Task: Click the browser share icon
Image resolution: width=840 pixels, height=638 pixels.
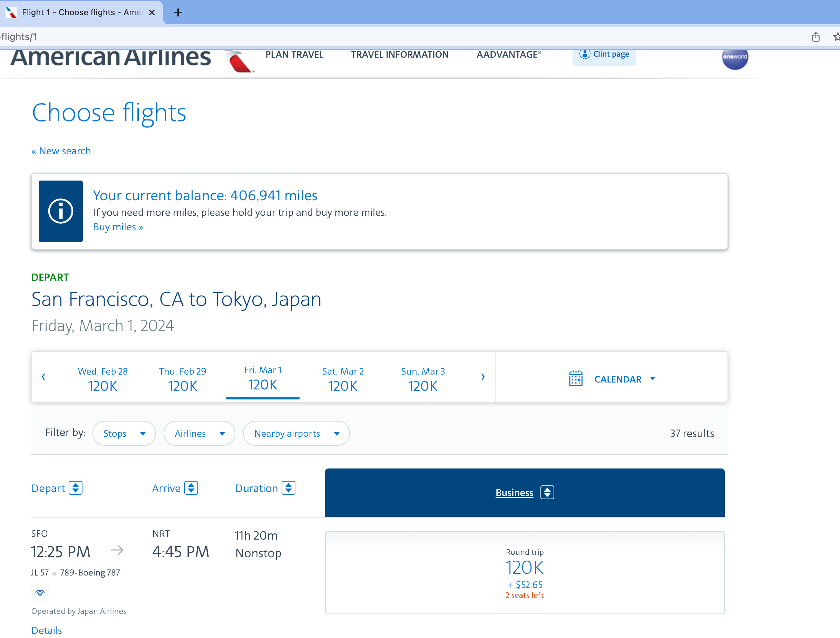Action: pos(815,37)
